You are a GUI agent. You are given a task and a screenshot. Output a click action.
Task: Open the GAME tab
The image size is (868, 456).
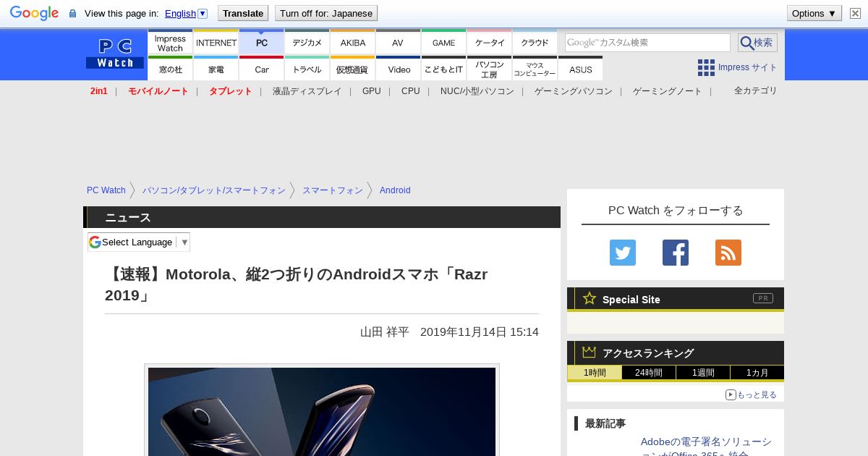click(x=444, y=42)
